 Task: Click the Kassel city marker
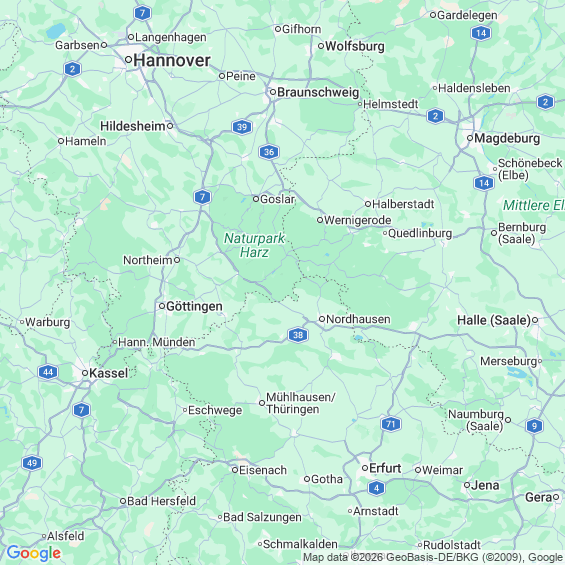[x=85, y=373]
